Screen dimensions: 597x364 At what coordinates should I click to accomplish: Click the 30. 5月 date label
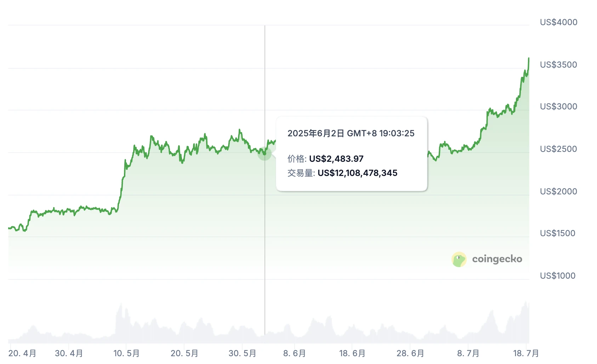[243, 353]
